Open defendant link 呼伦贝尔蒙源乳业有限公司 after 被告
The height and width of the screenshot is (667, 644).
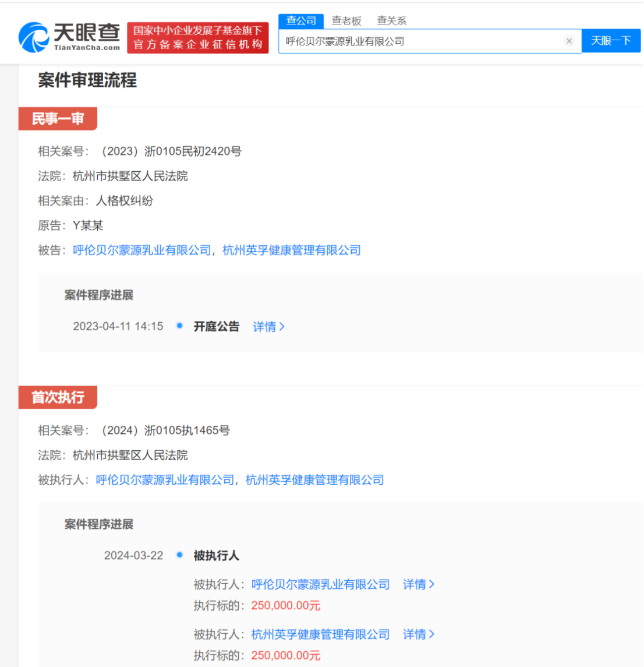pos(142,250)
